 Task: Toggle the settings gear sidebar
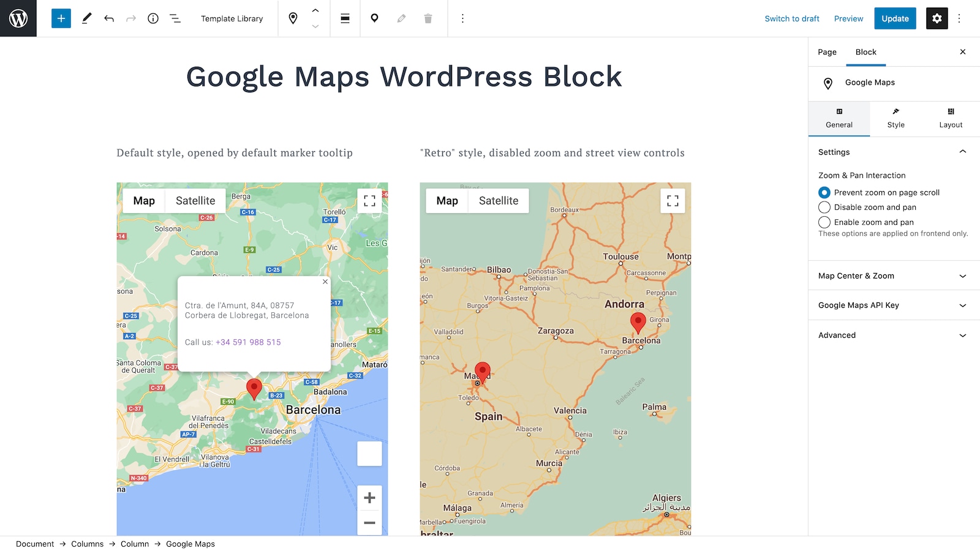point(937,18)
